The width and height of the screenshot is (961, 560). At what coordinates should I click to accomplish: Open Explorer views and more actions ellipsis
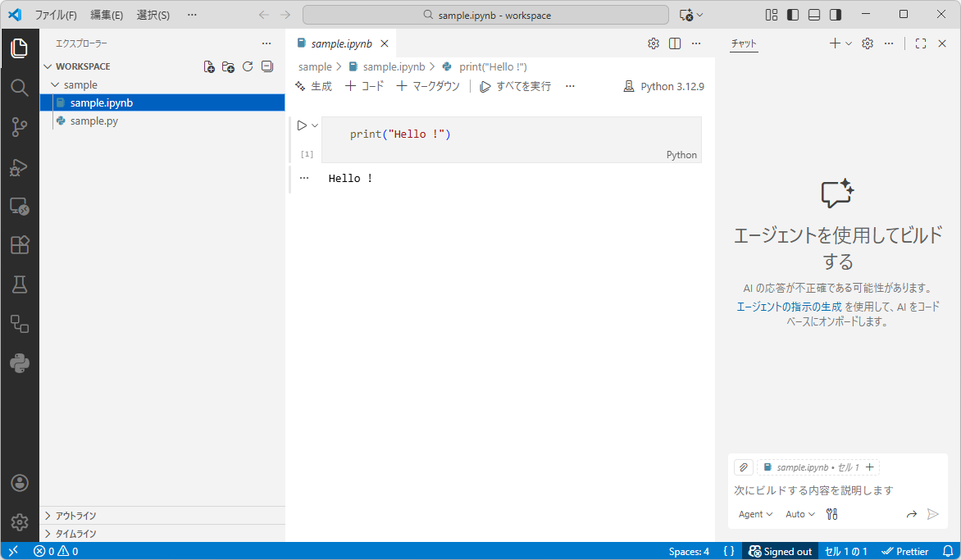tap(266, 43)
